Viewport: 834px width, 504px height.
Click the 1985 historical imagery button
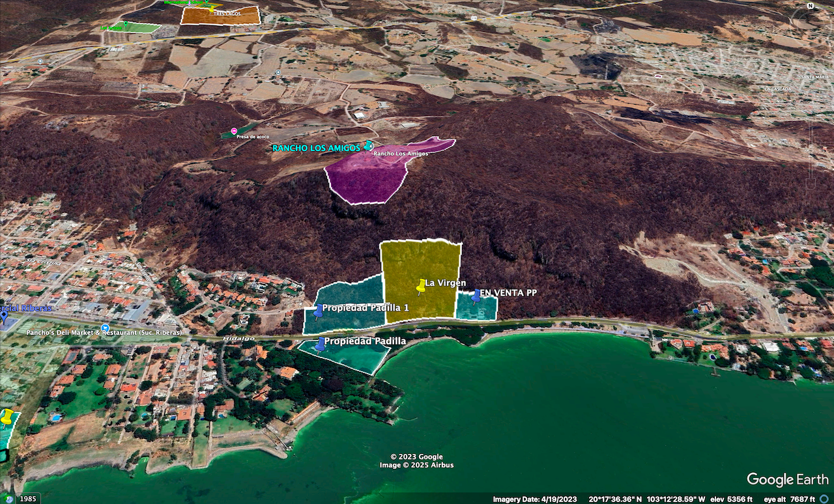[28, 499]
